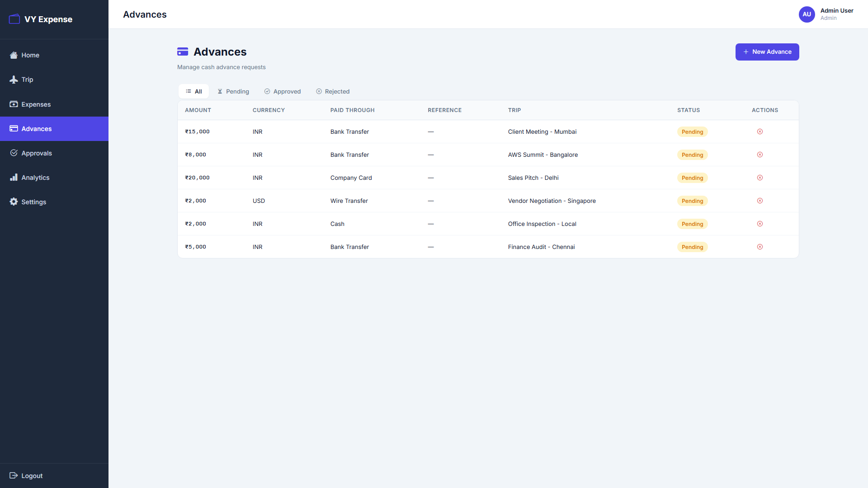This screenshot has width=868, height=488.
Task: Select the All filter tab
Action: click(193, 91)
